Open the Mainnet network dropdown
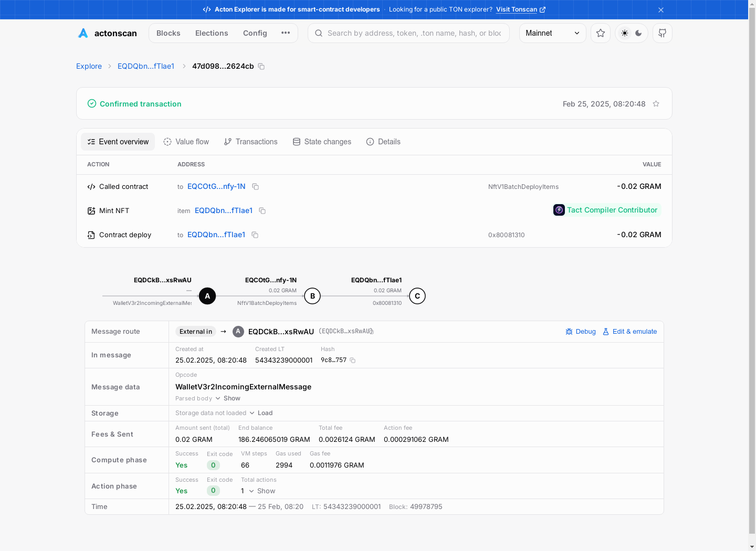The image size is (756, 551). 552,33
